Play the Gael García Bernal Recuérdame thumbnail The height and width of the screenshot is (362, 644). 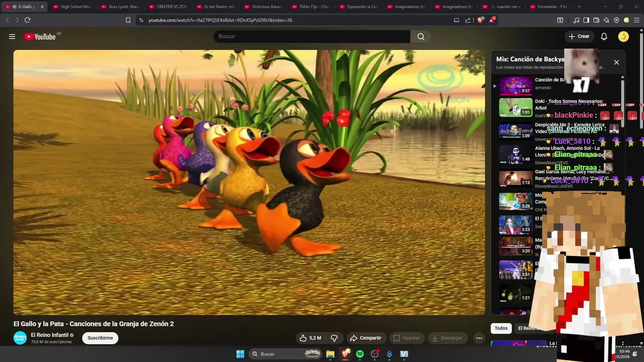point(515,178)
